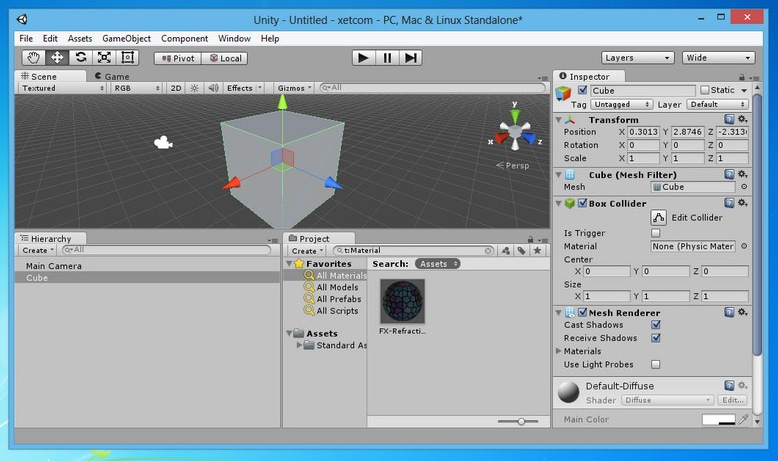
Task: Open the Window menu
Action: click(234, 38)
